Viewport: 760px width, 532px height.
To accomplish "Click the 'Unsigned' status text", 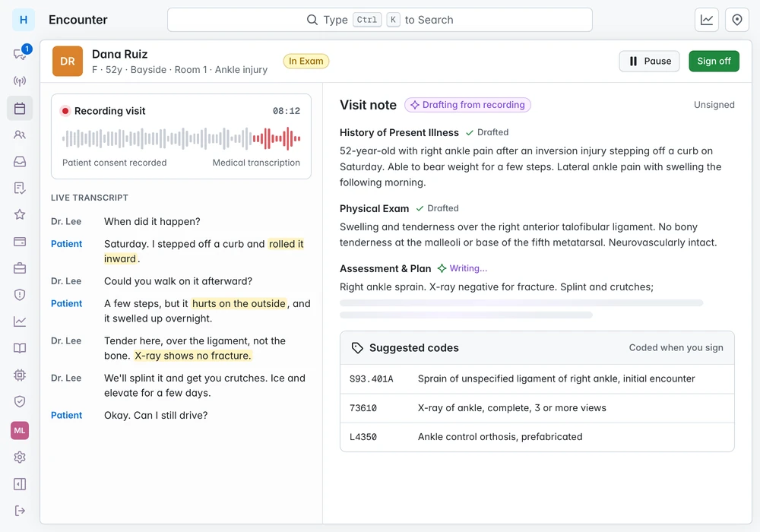I will tap(714, 105).
